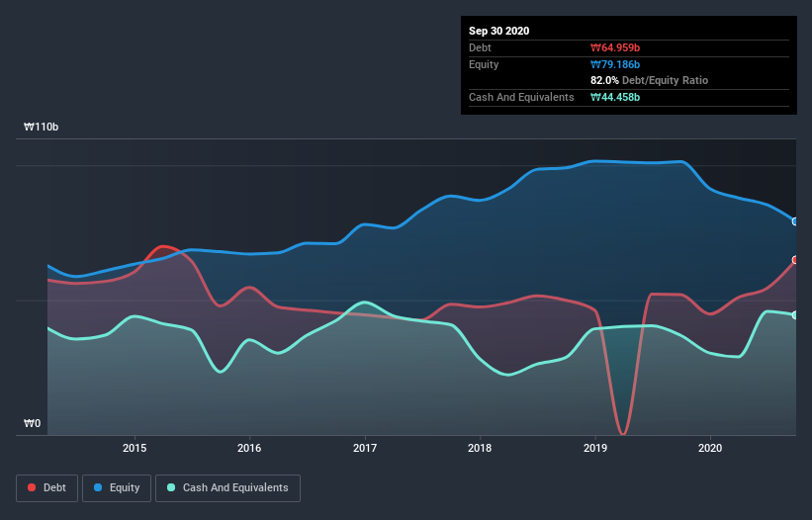Click the 2016 x-axis label
The width and height of the screenshot is (812, 520).
pos(249,448)
